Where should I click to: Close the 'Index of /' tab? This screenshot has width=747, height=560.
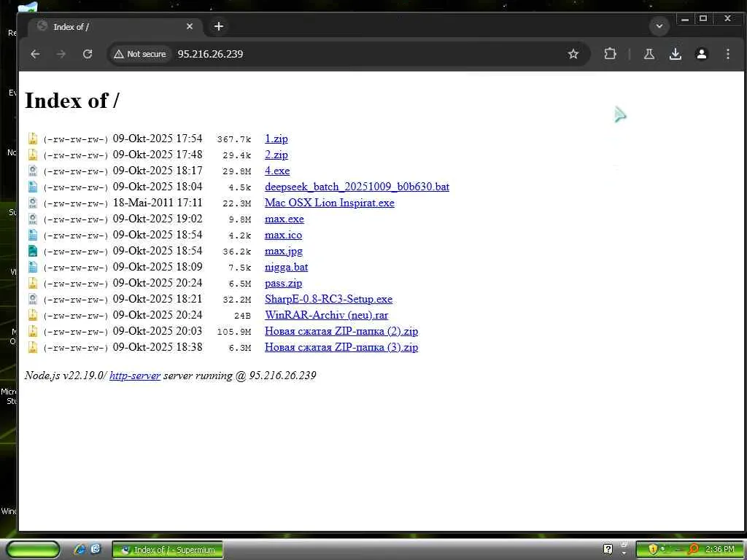(x=190, y=27)
